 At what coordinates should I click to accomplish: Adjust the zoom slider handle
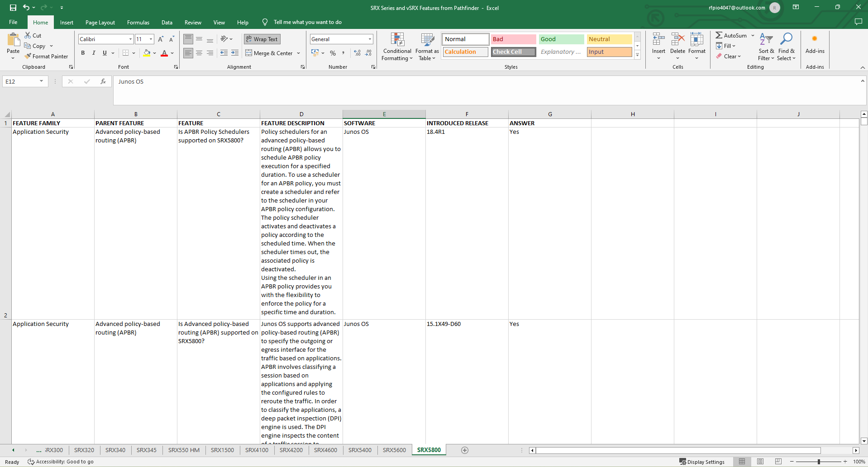pos(819,462)
